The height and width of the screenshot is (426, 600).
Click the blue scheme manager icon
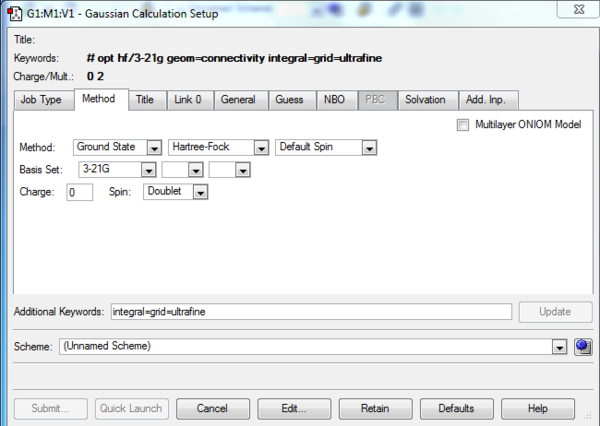(x=583, y=347)
